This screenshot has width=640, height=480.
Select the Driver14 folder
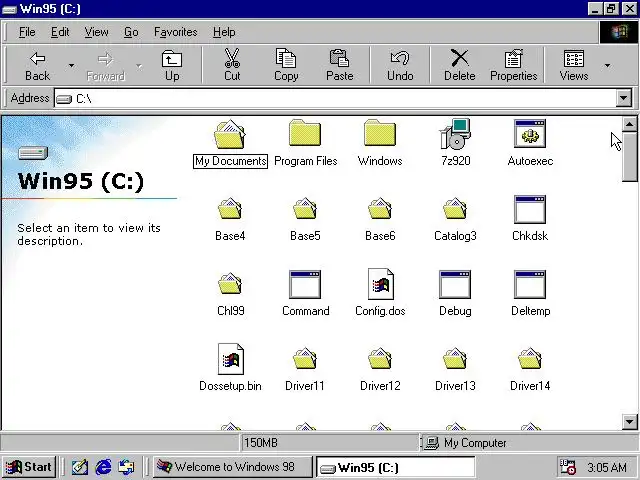coord(530,369)
